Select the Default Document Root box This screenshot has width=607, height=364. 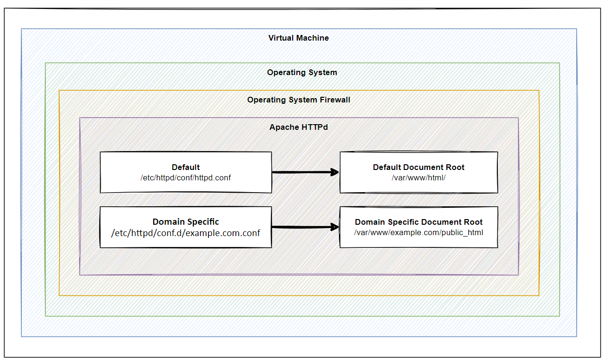(x=419, y=172)
